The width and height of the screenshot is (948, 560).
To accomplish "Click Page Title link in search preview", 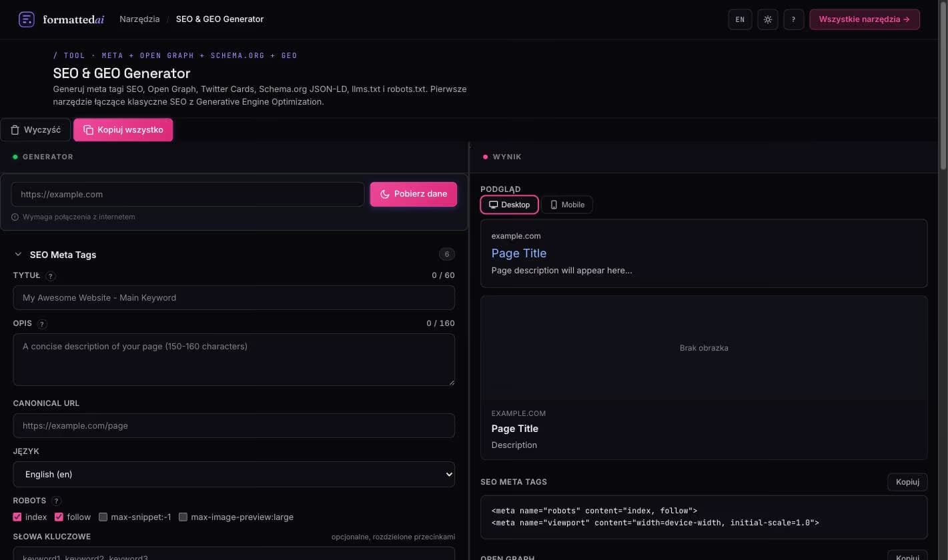I will pos(519,253).
